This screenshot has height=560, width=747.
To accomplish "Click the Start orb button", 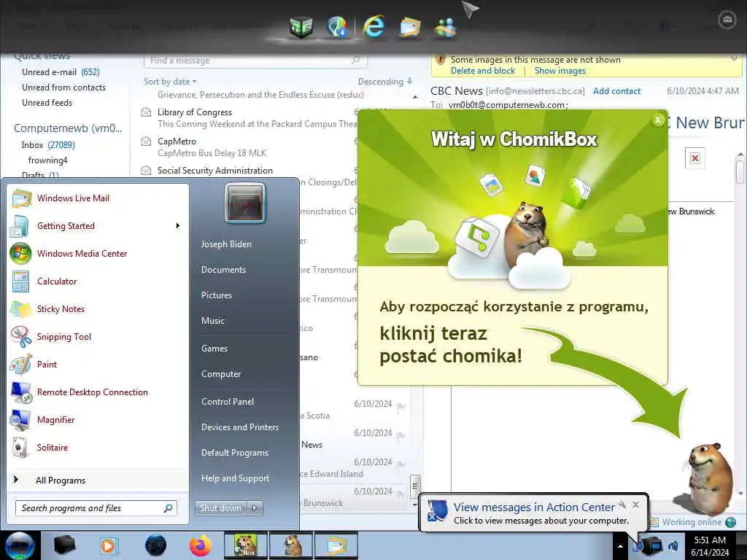I will click(20, 545).
